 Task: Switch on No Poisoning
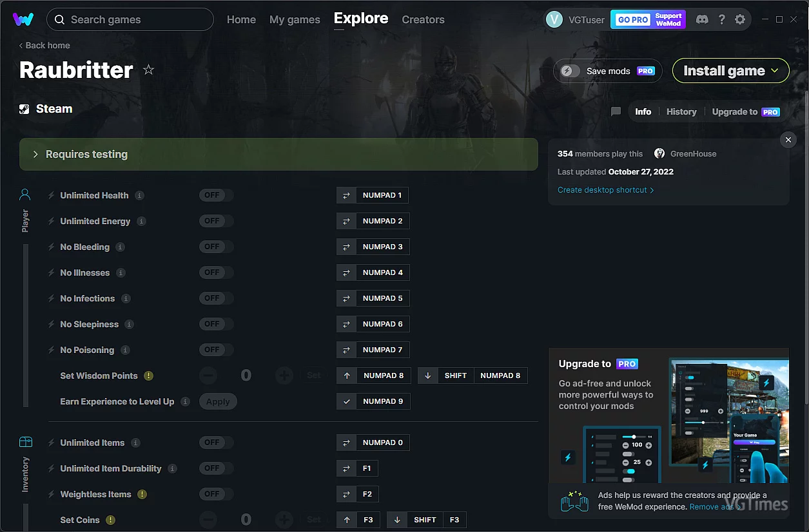(x=216, y=350)
